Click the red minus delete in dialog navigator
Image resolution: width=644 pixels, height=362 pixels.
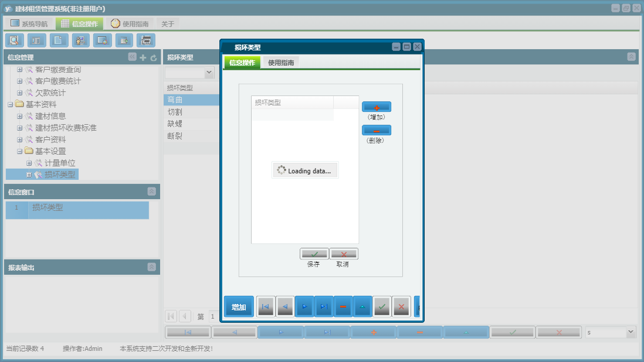[x=343, y=307]
